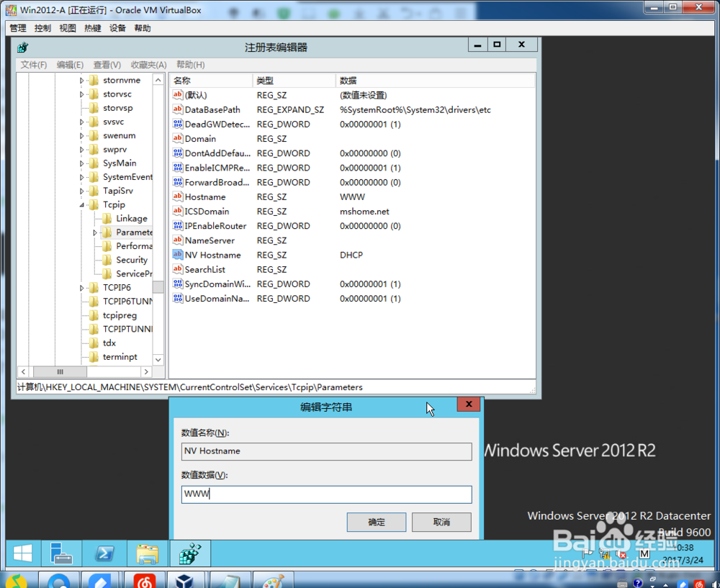The height and width of the screenshot is (588, 720).
Task: Open the 查看(V) menu in regedit
Action: [x=107, y=65]
